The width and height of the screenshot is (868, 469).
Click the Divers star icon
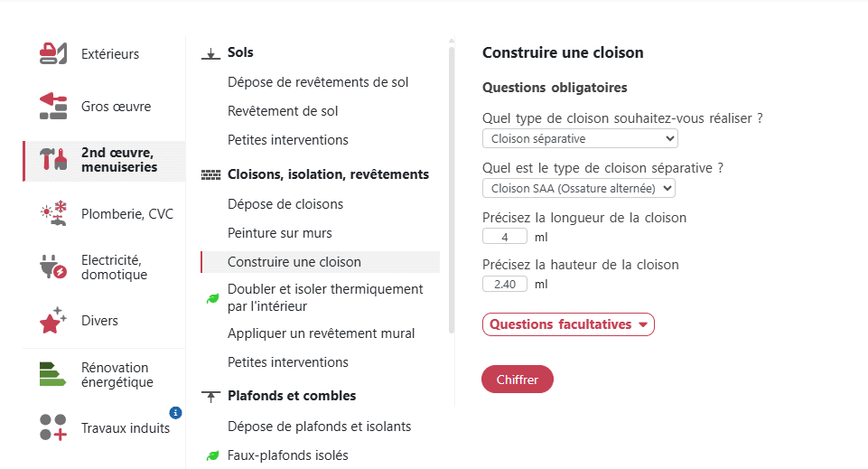pyautogui.click(x=53, y=321)
